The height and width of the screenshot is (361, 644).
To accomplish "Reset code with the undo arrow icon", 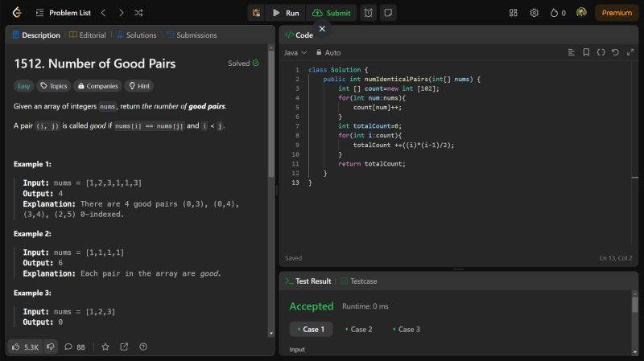I will click(616, 52).
